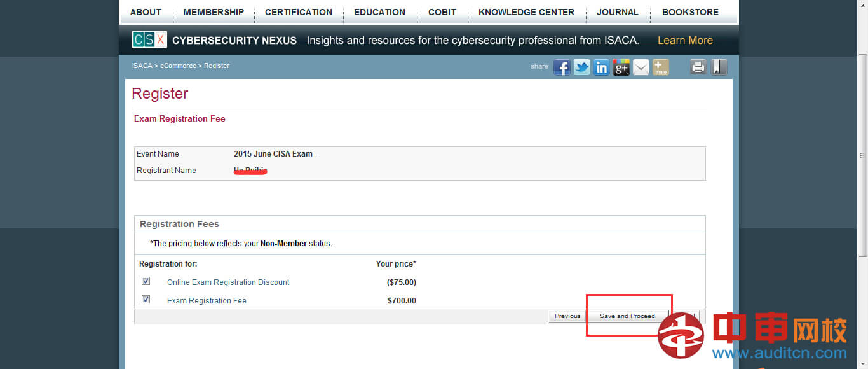
Task: Uncheck the Online Exam Registration Discount checkbox
Action: [146, 281]
